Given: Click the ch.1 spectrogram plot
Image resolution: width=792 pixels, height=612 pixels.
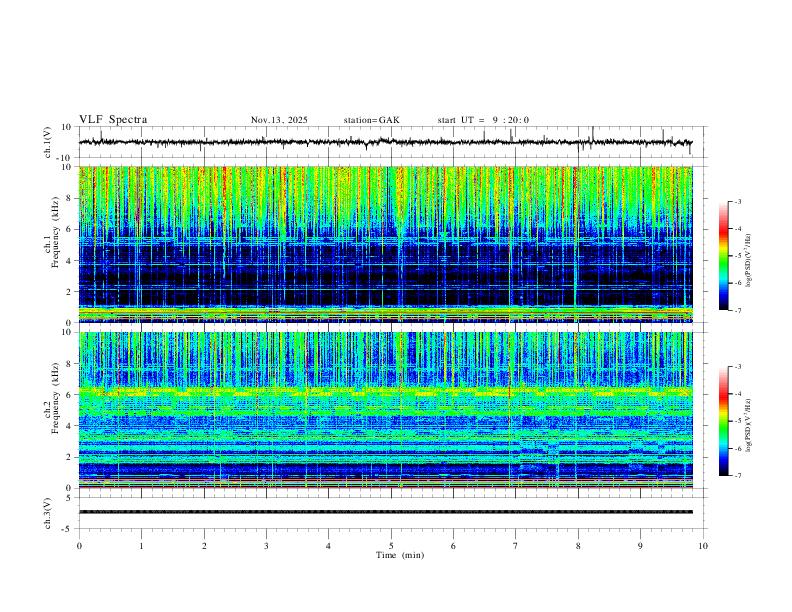Looking at the screenshot, I should 385,244.
